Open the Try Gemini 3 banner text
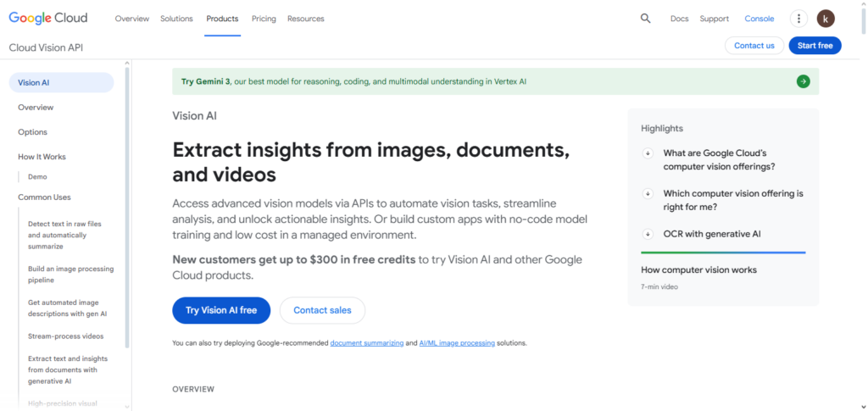Image resolution: width=868 pixels, height=411 pixels. click(353, 81)
